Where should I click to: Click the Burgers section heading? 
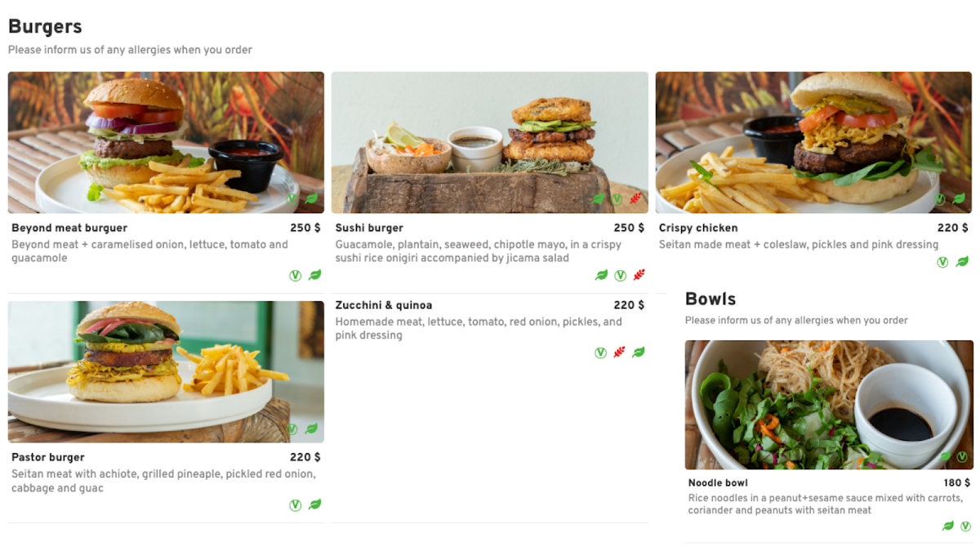[45, 26]
